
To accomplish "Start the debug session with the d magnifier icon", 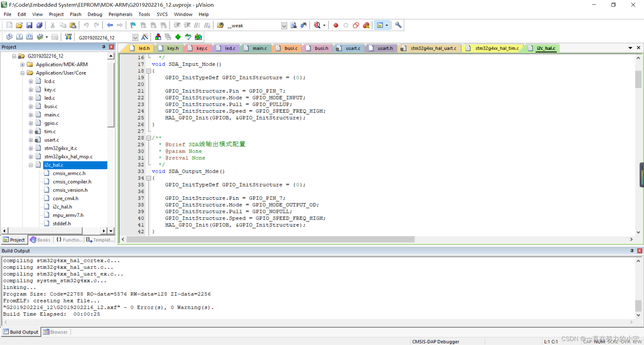I will pyautogui.click(x=317, y=25).
